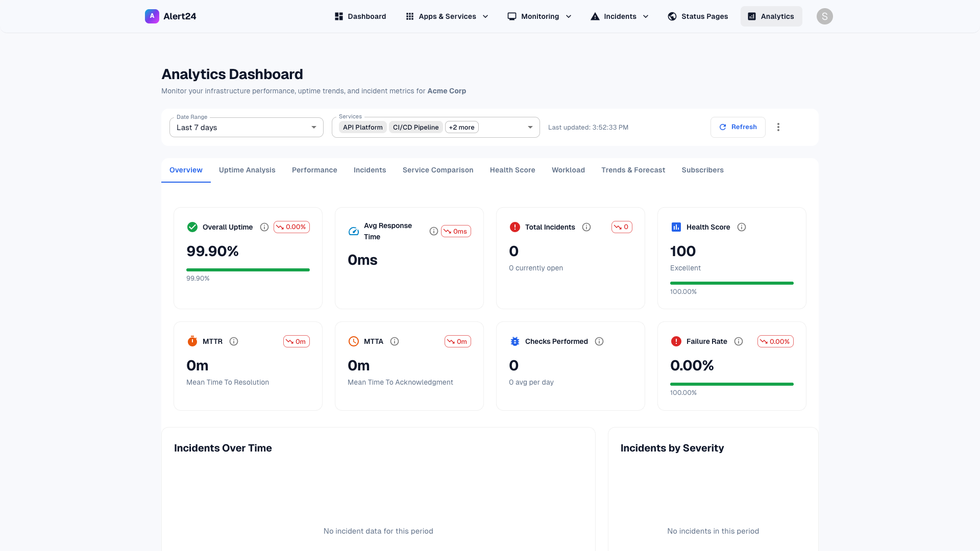Screen dimensions: 980x551
Task: Click the user avatar in the top right
Action: [x=825, y=16]
